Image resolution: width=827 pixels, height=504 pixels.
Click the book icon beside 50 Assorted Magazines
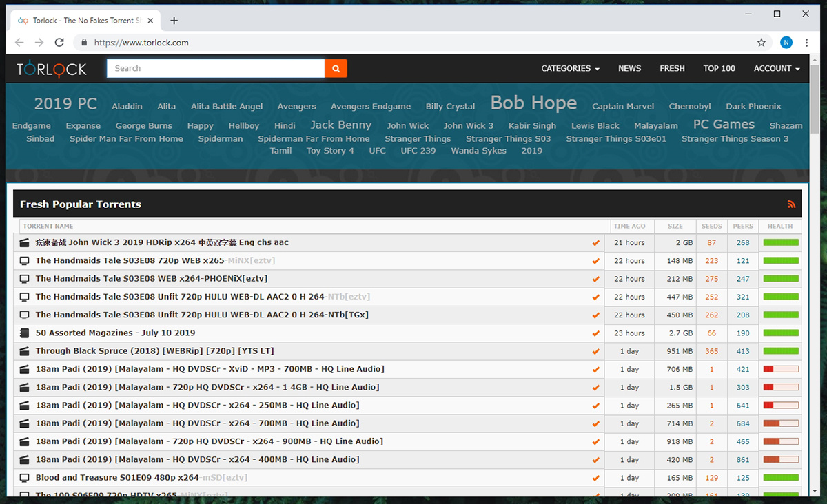pos(25,333)
